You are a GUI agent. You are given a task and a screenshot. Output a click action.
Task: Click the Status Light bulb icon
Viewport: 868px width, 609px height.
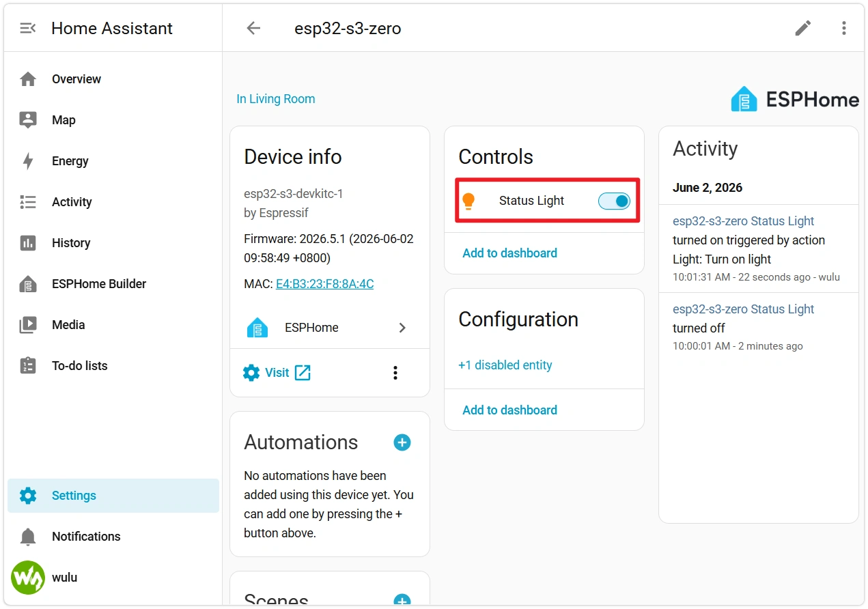click(468, 201)
